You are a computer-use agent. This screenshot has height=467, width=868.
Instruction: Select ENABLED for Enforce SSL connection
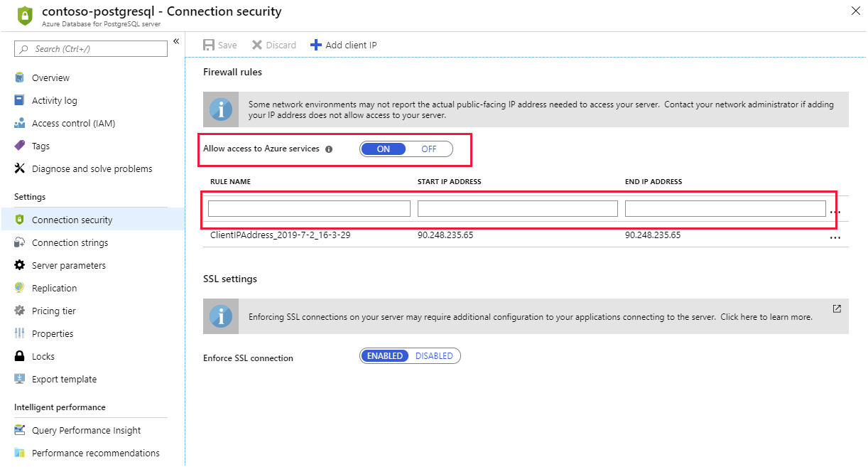[x=385, y=356]
